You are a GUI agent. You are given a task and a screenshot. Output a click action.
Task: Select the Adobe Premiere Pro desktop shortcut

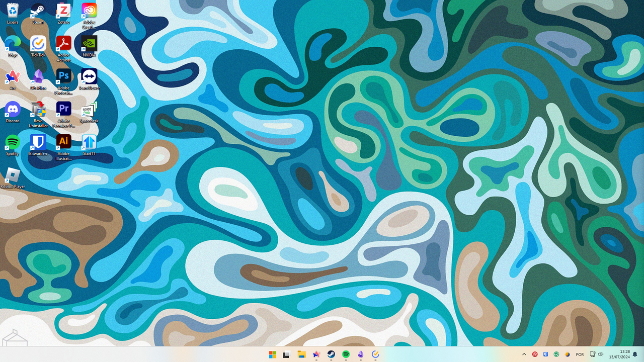click(63, 110)
